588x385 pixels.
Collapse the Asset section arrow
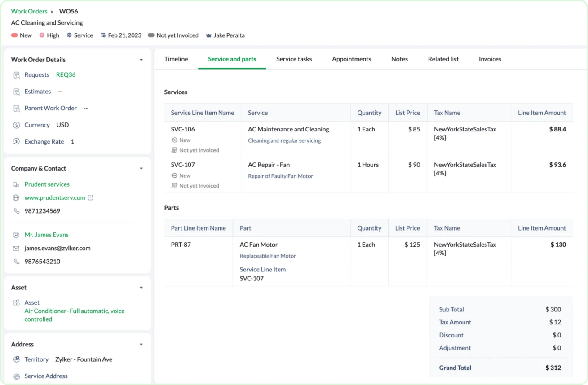click(x=141, y=288)
